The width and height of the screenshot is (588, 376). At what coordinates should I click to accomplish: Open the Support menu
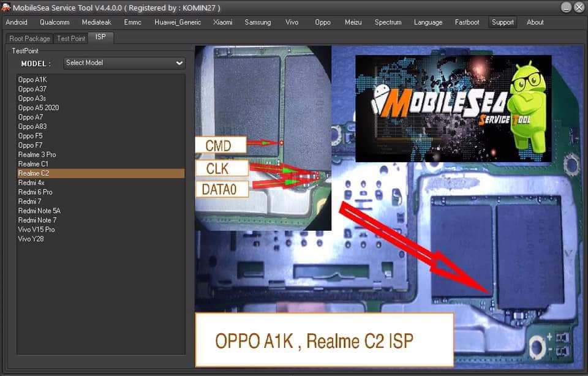point(502,22)
